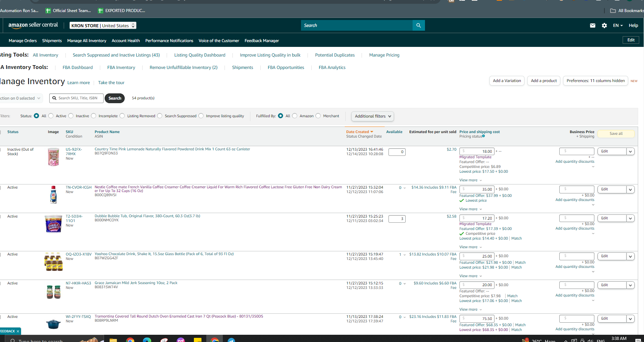644x342 pixels.
Task: Open Feedback Manager in the navigation bar
Action: click(262, 41)
